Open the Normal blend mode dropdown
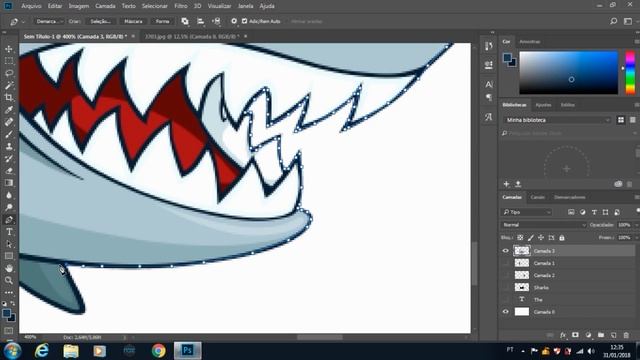Viewport: 640px width, 360px height. (x=543, y=225)
